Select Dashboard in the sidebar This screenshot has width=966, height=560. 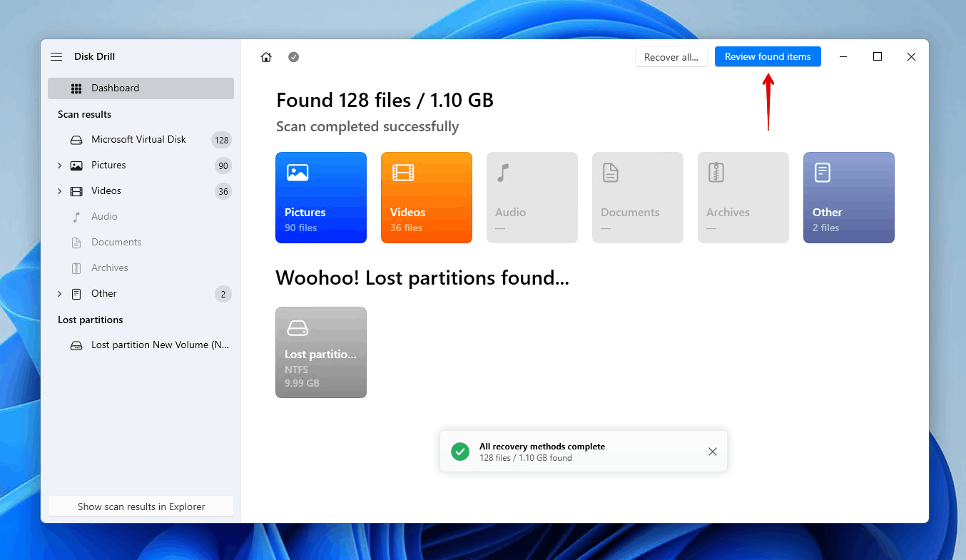pyautogui.click(x=141, y=88)
